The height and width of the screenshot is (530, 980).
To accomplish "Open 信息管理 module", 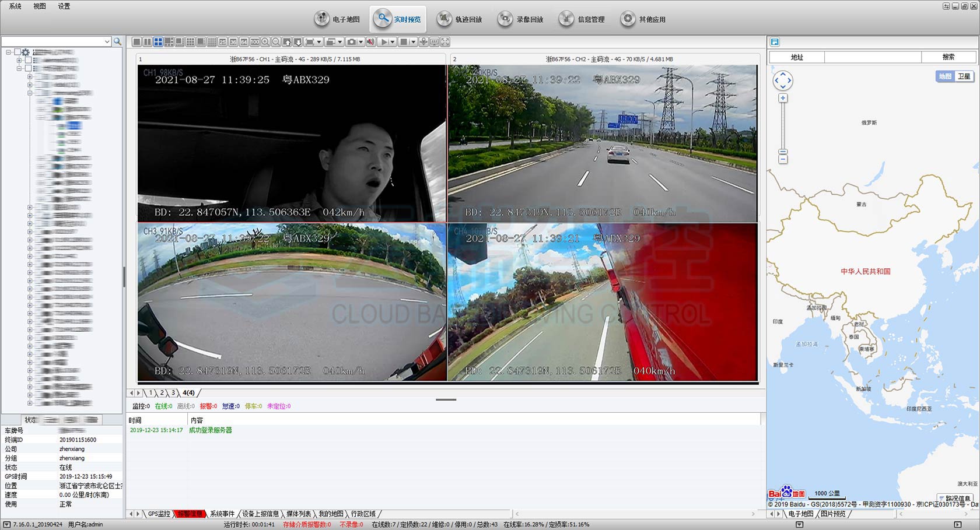I will [582, 19].
